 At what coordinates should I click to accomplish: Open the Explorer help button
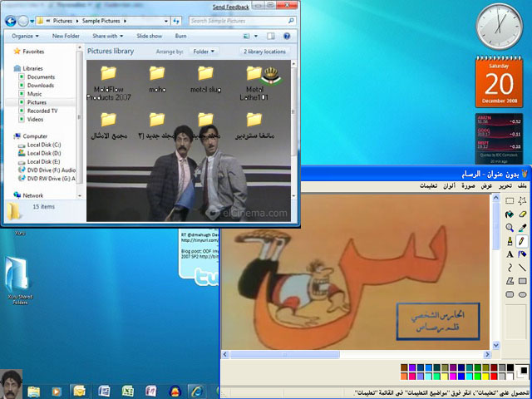(287, 36)
